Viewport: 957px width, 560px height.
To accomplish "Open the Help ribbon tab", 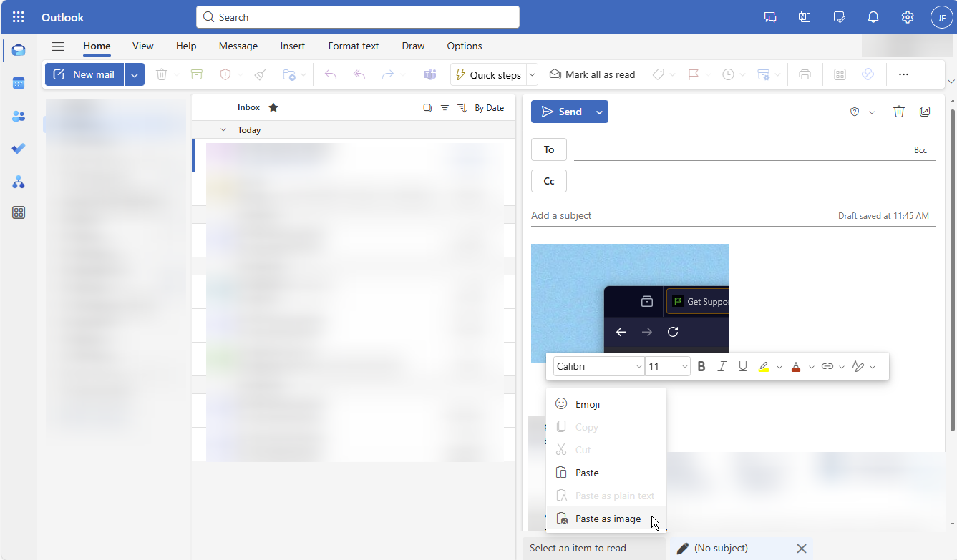I will click(186, 46).
